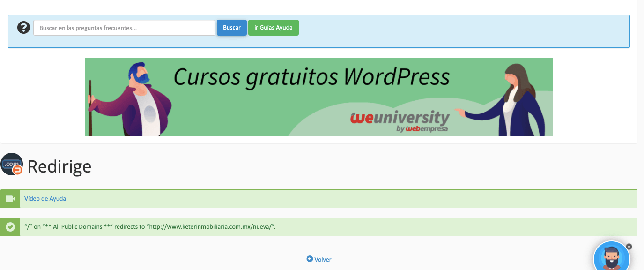This screenshot has height=270, width=644.
Task: Open the Cursos gratuitos WordPress banner
Action: pos(318,97)
